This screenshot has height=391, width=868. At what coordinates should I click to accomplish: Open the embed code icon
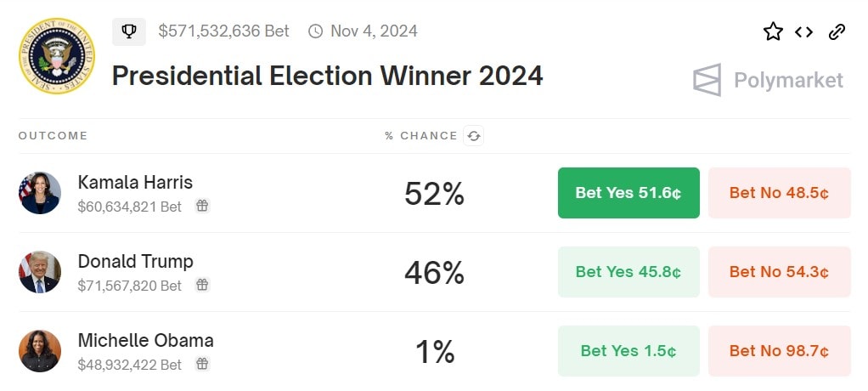(803, 32)
